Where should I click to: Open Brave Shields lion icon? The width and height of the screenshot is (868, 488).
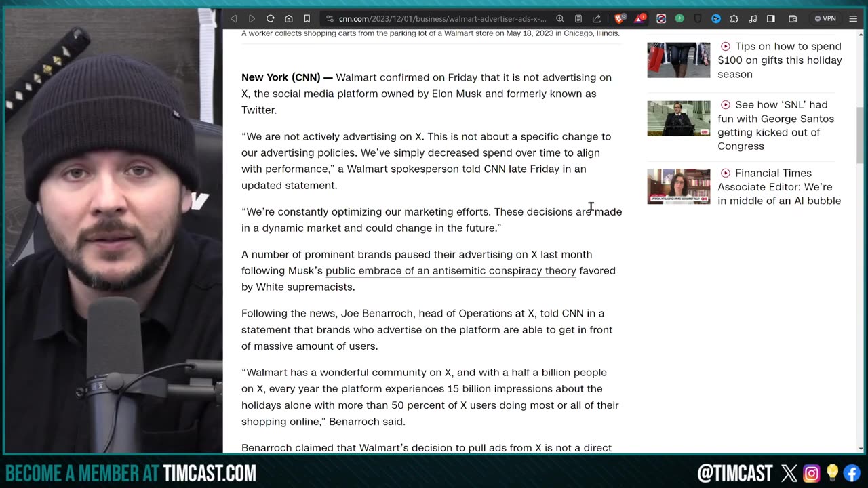(620, 19)
